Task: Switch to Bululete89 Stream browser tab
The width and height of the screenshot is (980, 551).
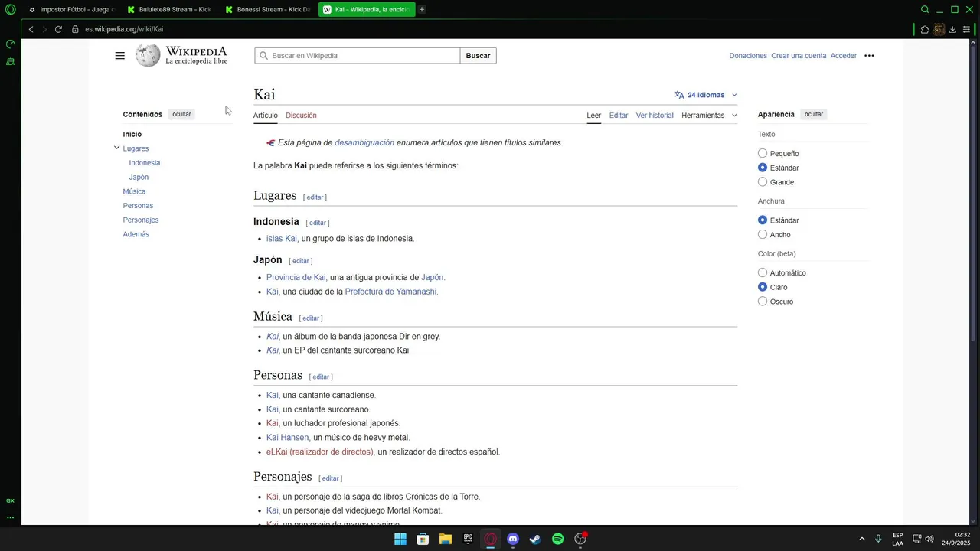Action: point(170,10)
